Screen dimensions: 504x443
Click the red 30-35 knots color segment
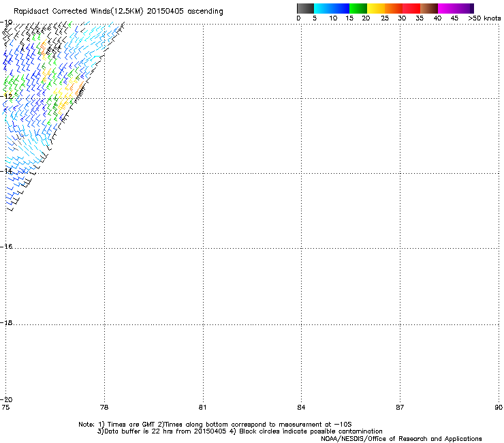[x=411, y=8]
